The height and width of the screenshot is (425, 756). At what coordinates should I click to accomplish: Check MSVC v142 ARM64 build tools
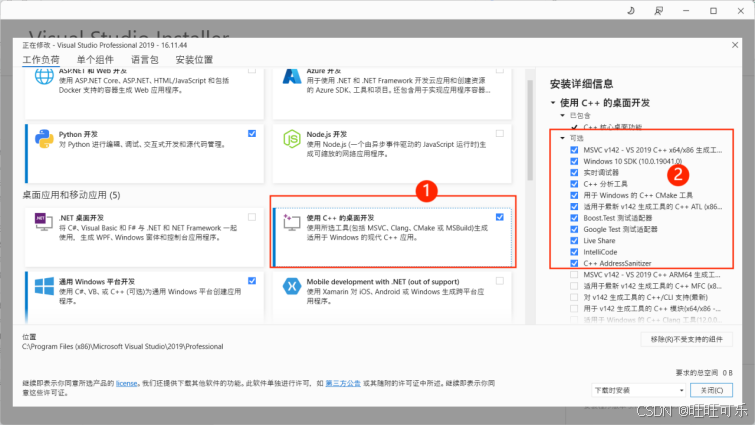[574, 274]
